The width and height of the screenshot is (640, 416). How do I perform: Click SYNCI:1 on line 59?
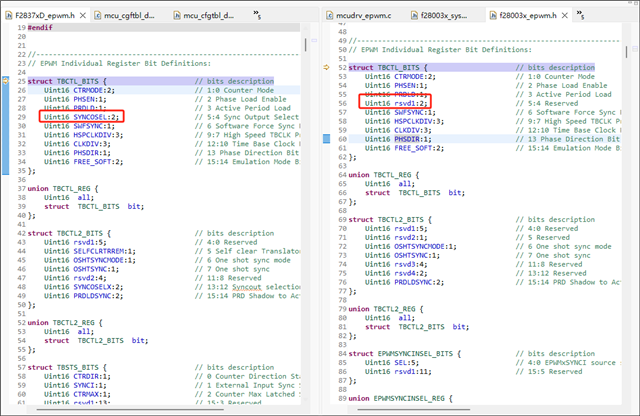point(90,385)
